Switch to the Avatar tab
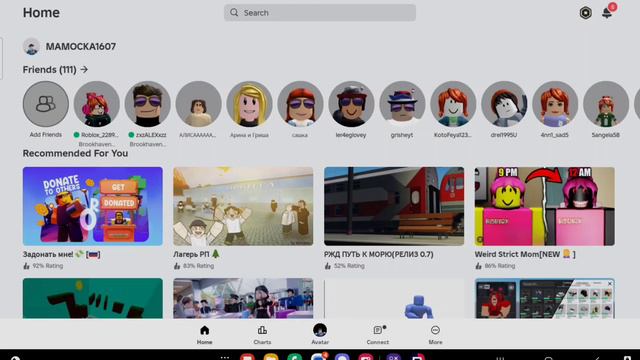Image resolution: width=640 pixels, height=360 pixels. [320, 335]
